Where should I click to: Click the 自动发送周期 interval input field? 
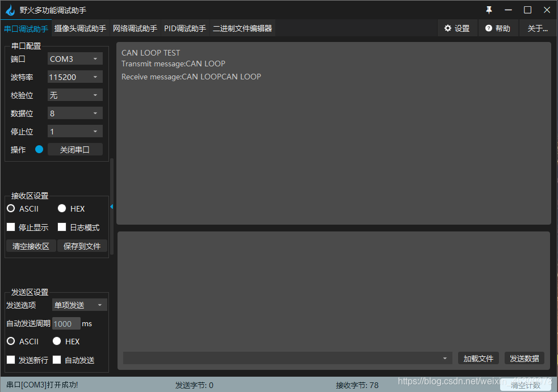click(66, 323)
